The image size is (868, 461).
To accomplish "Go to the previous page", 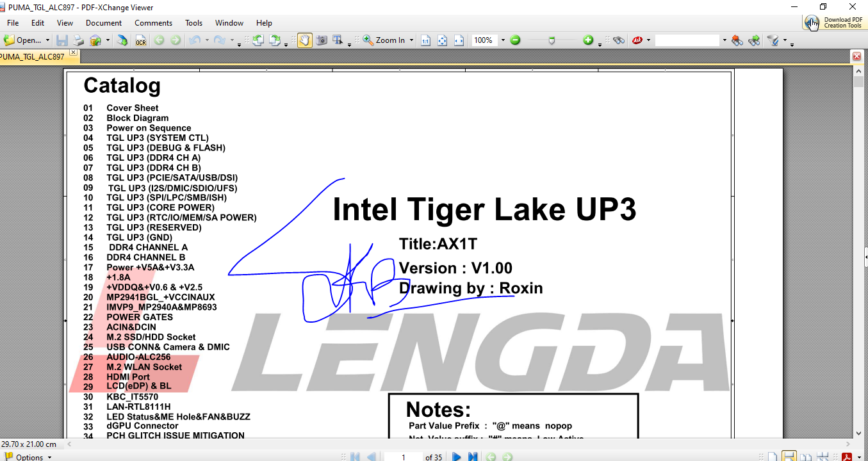I will [x=371, y=457].
